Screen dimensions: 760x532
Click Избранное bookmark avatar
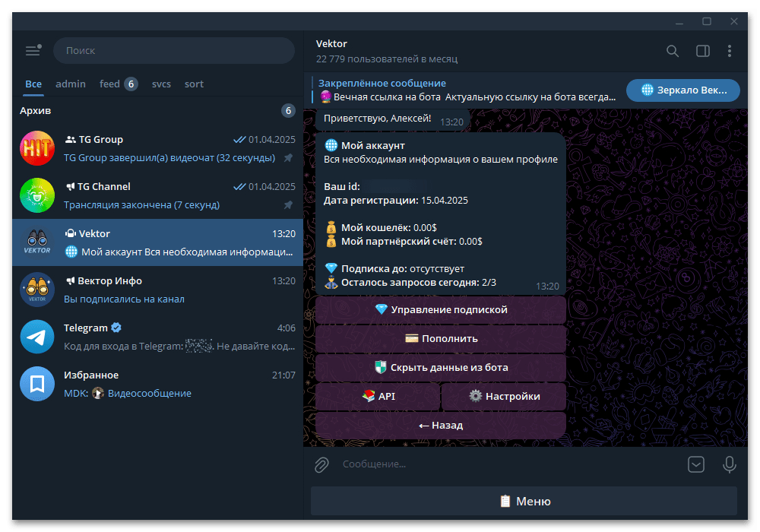click(37, 384)
